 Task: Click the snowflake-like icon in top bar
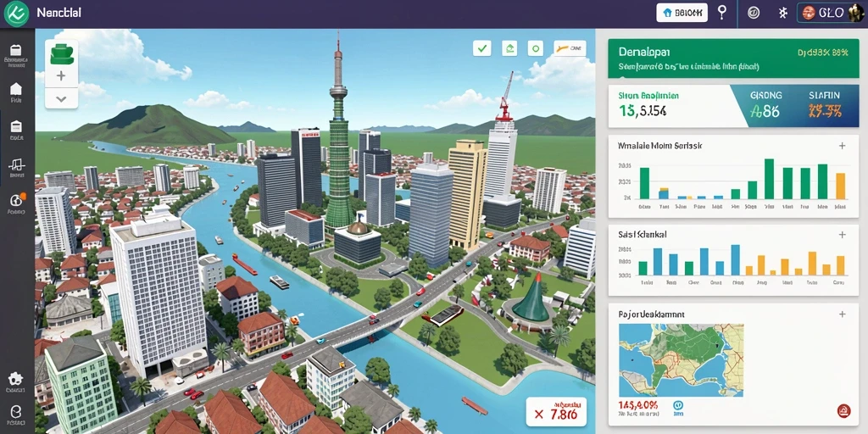click(x=782, y=13)
